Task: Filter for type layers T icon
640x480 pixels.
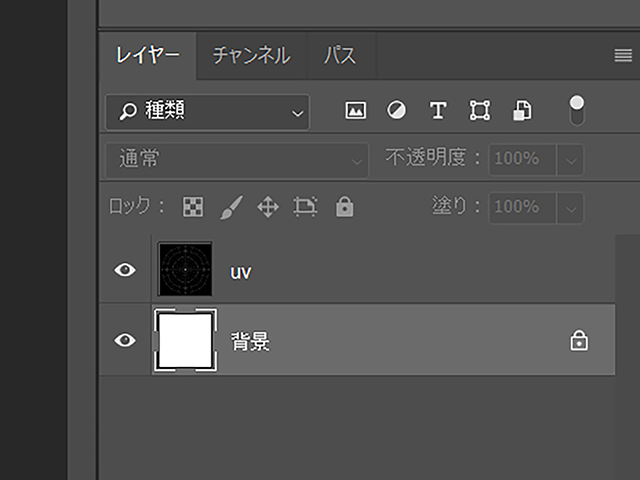Action: pos(438,111)
